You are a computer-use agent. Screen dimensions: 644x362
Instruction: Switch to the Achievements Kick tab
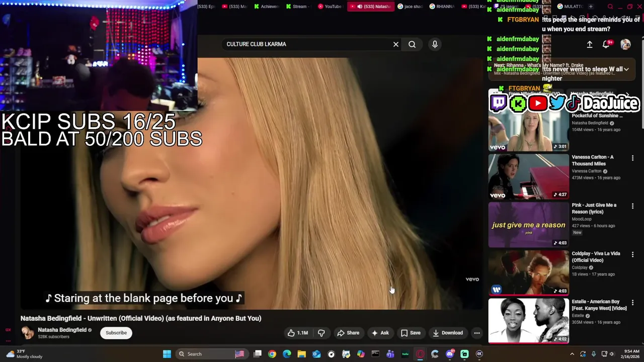pos(266,7)
